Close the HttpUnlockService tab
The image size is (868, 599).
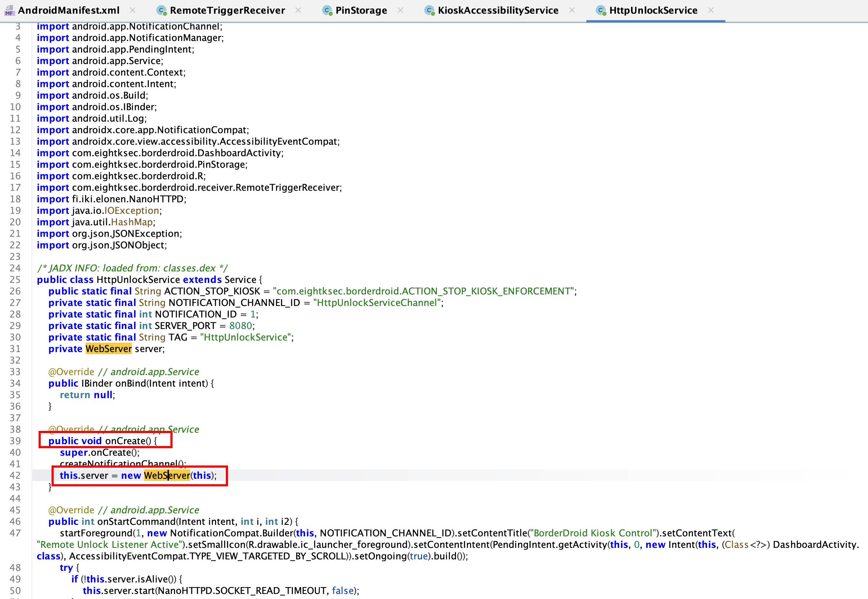click(711, 10)
